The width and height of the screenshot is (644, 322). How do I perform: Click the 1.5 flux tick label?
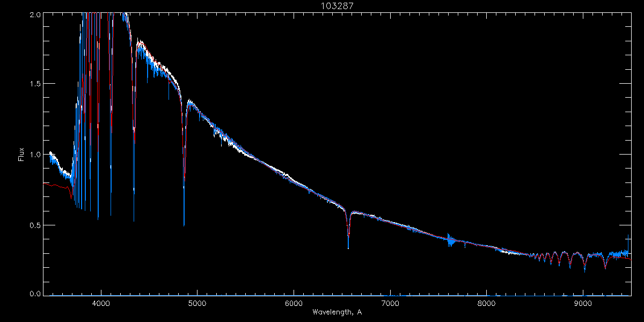coord(34,84)
